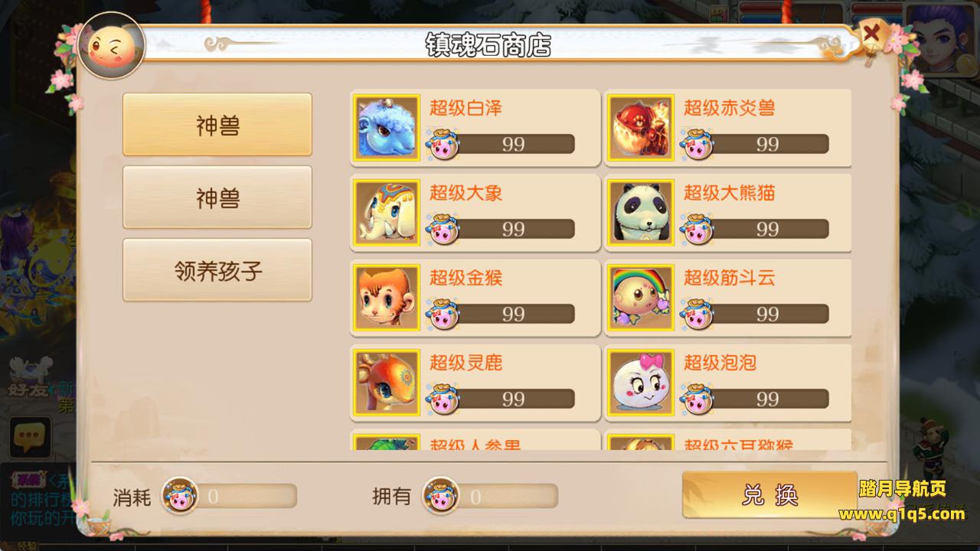Click the 消耗 soul stone amount field

point(230,497)
